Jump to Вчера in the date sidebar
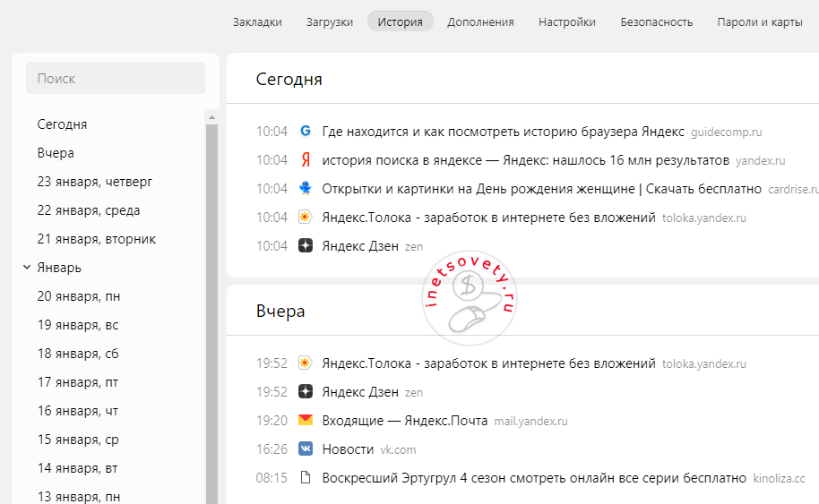The image size is (819, 504). (x=56, y=153)
